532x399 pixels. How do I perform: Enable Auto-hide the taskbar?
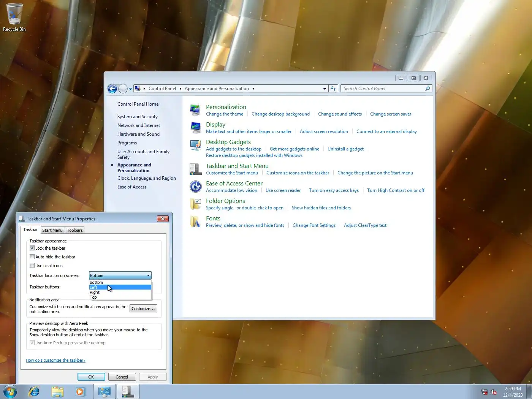point(32,257)
